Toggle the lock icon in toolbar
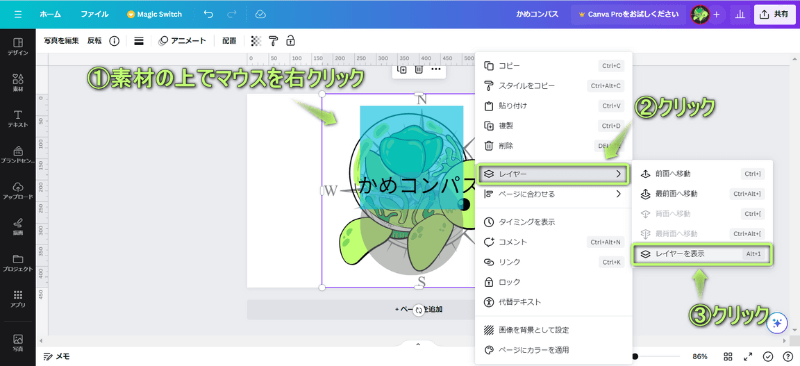Screen dimensions: 800x366 [290, 41]
